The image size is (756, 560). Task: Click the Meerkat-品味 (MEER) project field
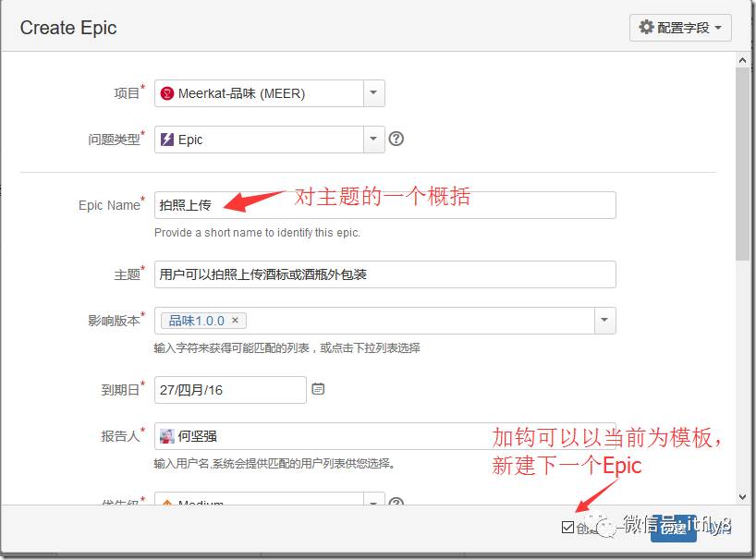(269, 93)
